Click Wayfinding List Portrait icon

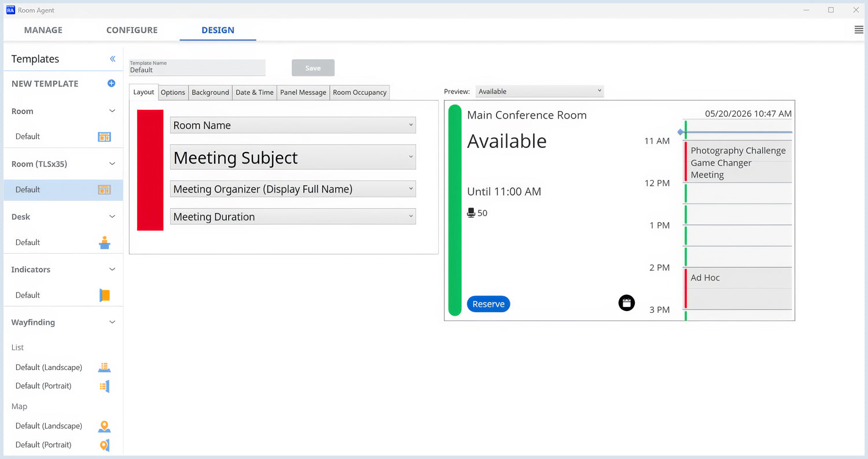[104, 386]
